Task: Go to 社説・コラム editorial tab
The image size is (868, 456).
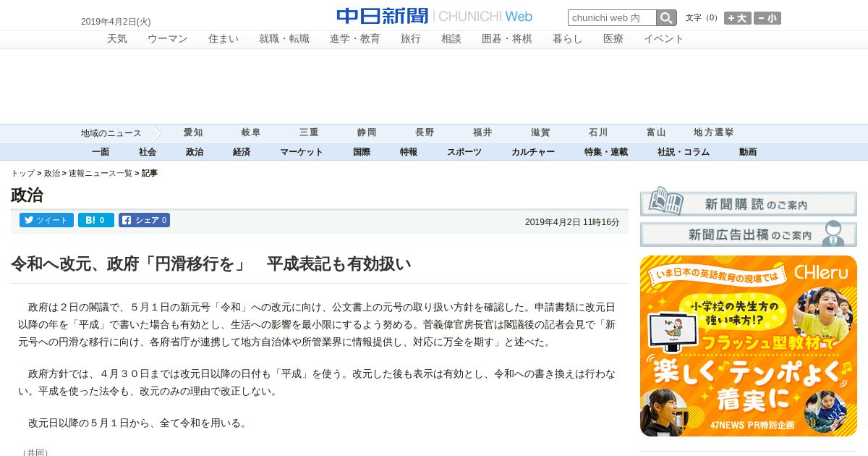Action: 684,152
